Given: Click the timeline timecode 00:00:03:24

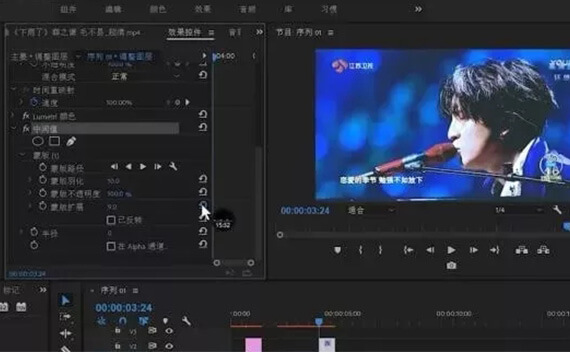Looking at the screenshot, I should point(124,308).
